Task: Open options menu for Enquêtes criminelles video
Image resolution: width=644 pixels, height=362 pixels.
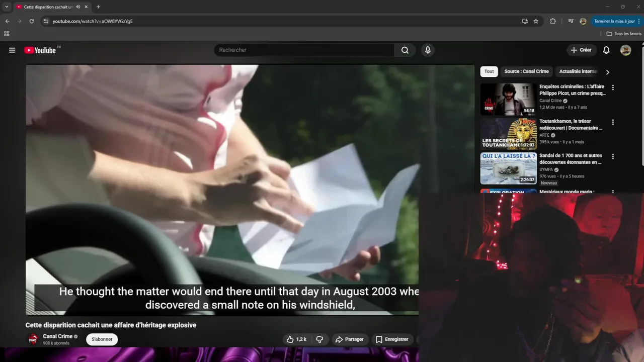Action: pos(613,87)
